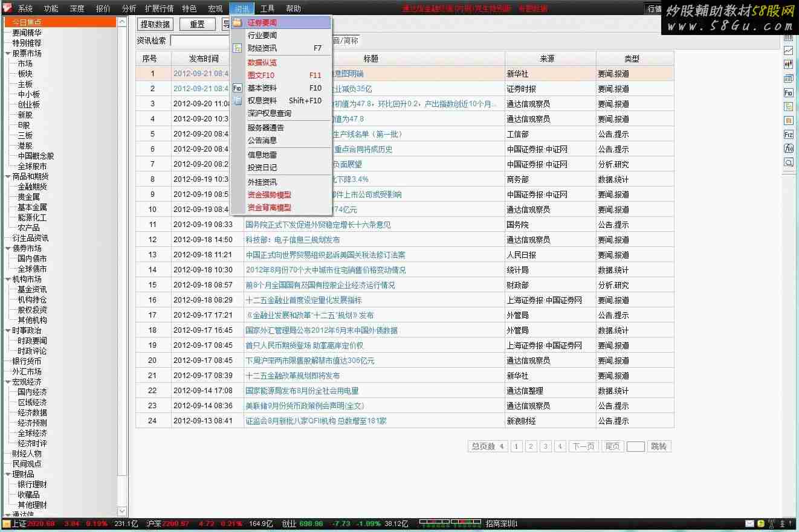
Task: Click the mail envelope icon in status bar
Action: click(x=750, y=524)
